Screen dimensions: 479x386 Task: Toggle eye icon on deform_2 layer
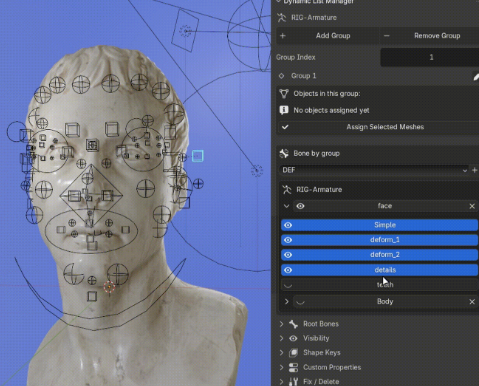pos(288,255)
